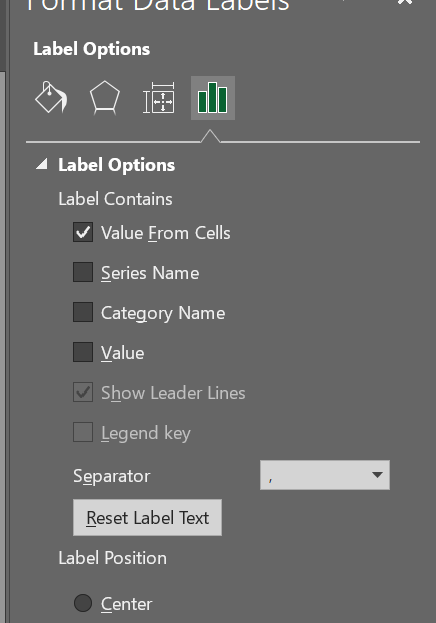Viewport: 436px width, 623px height.
Task: Toggle the Show Leader Lines checkbox
Action: (83, 393)
